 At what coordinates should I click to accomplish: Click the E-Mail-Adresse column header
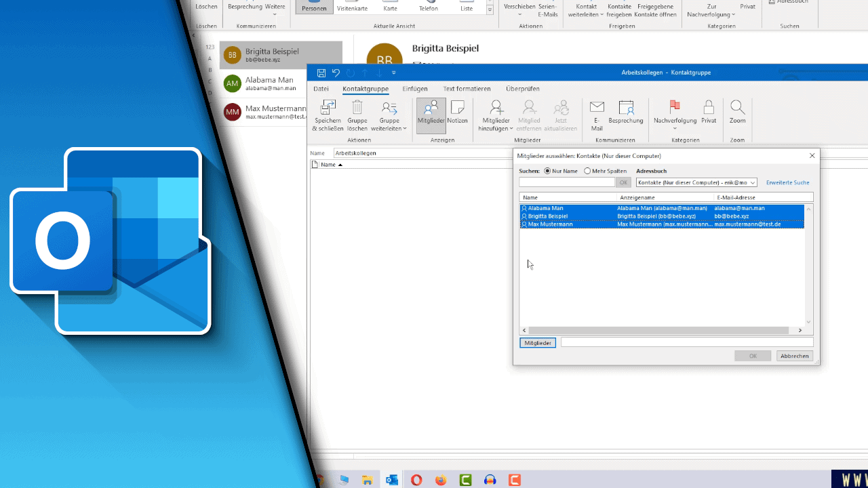coord(764,197)
